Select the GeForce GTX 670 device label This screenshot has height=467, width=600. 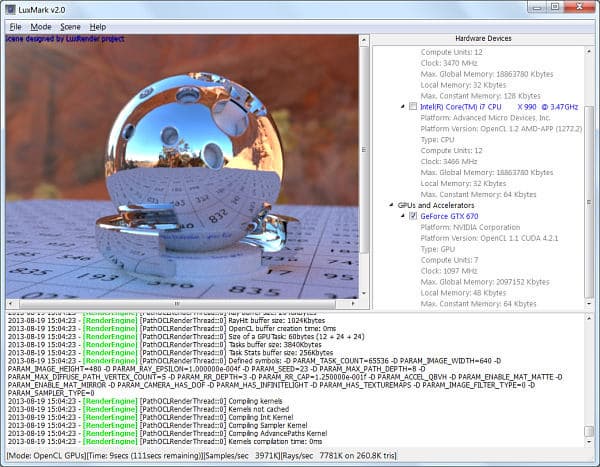449,216
